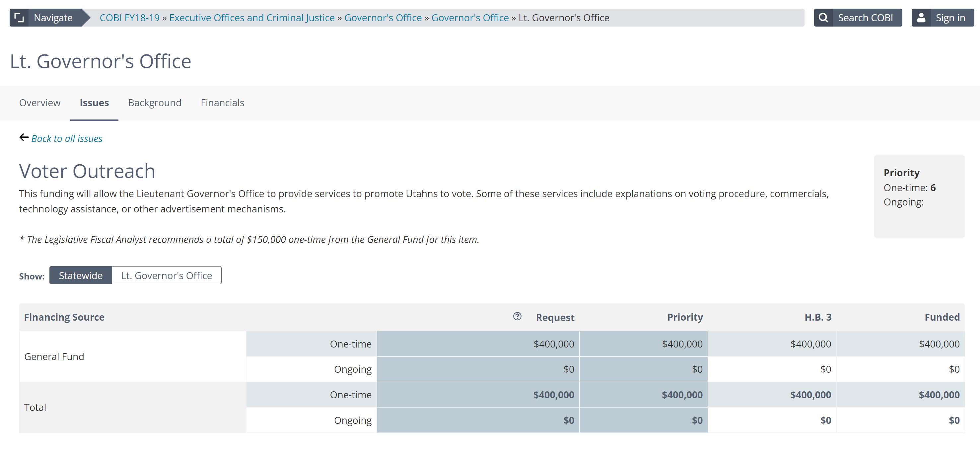Image resolution: width=980 pixels, height=467 pixels.
Task: Click the help question mark icon
Action: (x=517, y=316)
